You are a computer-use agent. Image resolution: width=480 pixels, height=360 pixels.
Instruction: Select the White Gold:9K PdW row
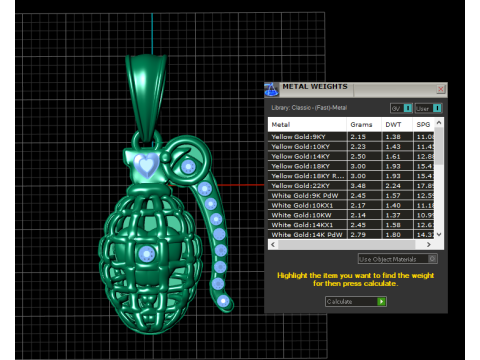[351, 196]
